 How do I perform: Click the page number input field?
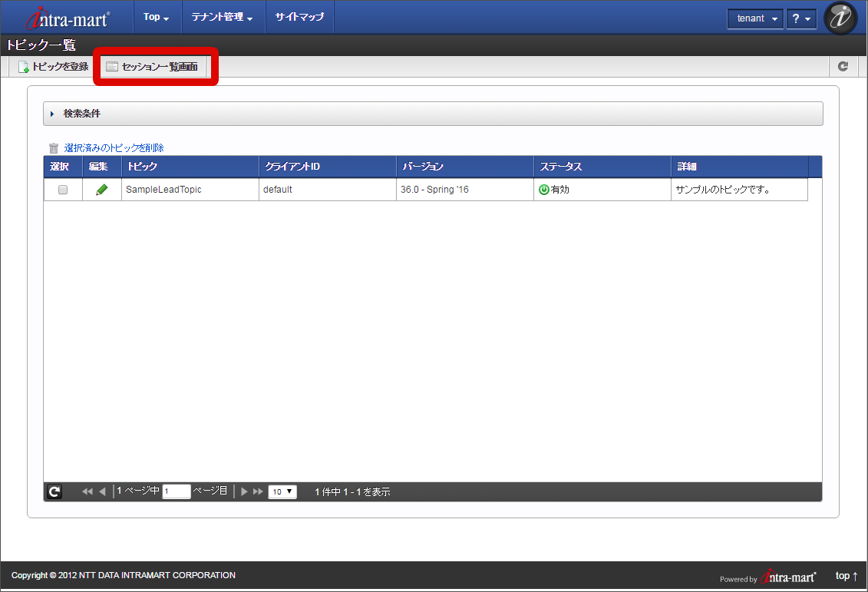[176, 491]
